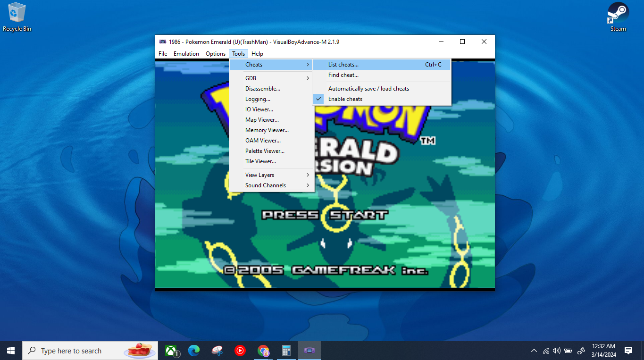
Task: Show hidden system tray icons
Action: 534,351
